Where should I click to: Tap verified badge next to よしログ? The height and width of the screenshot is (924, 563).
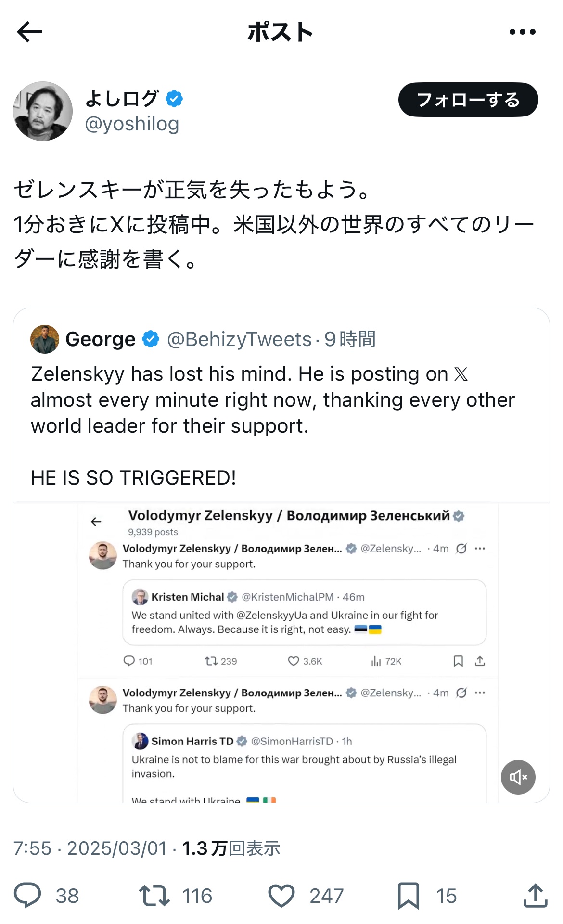click(174, 99)
